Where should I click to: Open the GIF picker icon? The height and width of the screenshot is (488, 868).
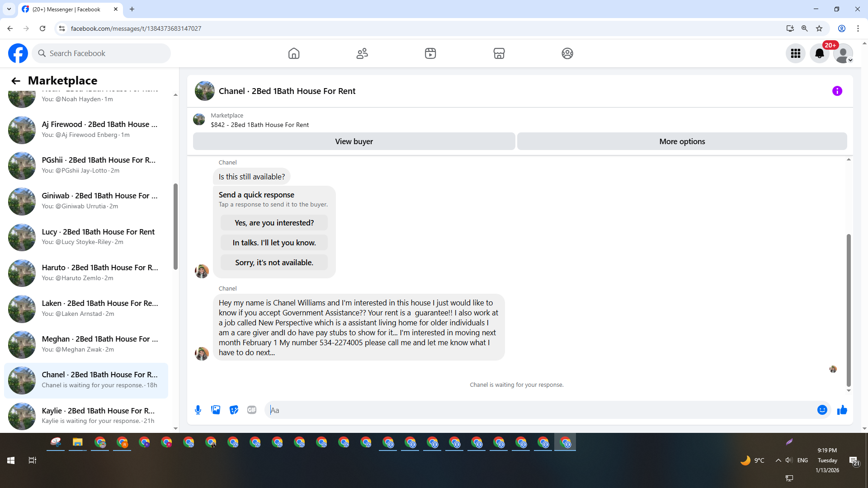click(x=252, y=410)
